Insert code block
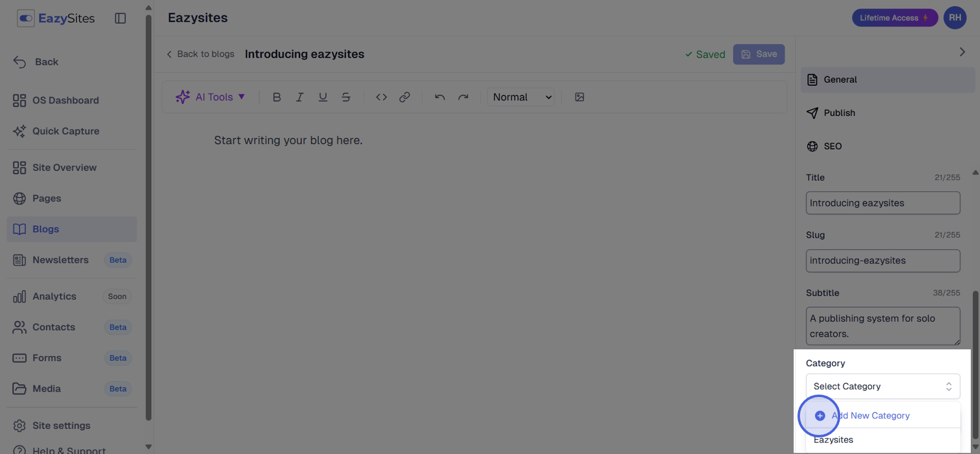Image resolution: width=980 pixels, height=454 pixels. [382, 97]
